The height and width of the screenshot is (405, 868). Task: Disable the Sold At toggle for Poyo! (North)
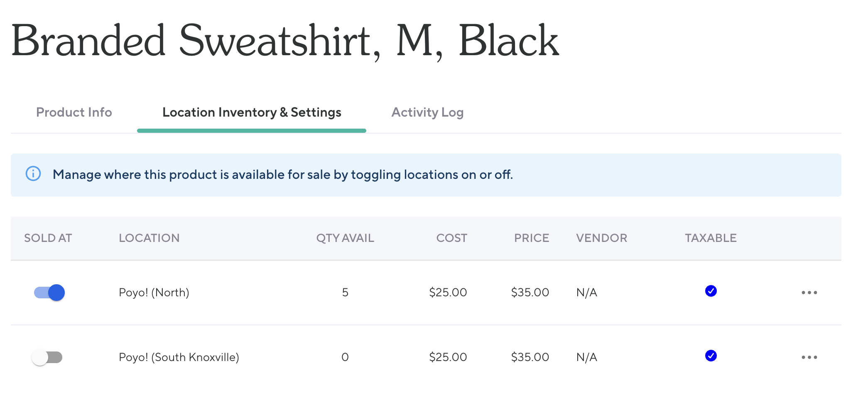49,293
